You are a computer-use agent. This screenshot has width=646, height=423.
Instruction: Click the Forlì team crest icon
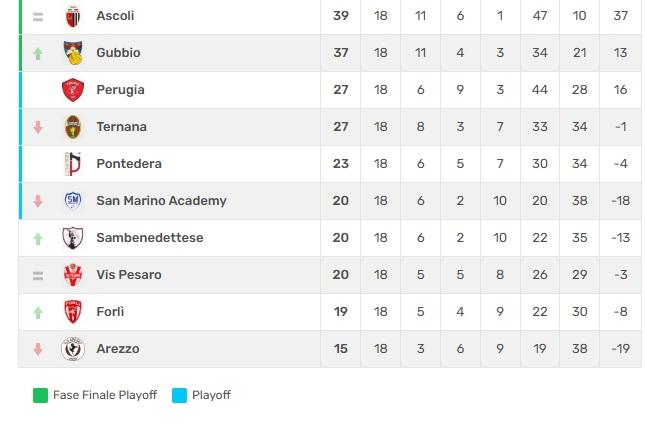(73, 312)
